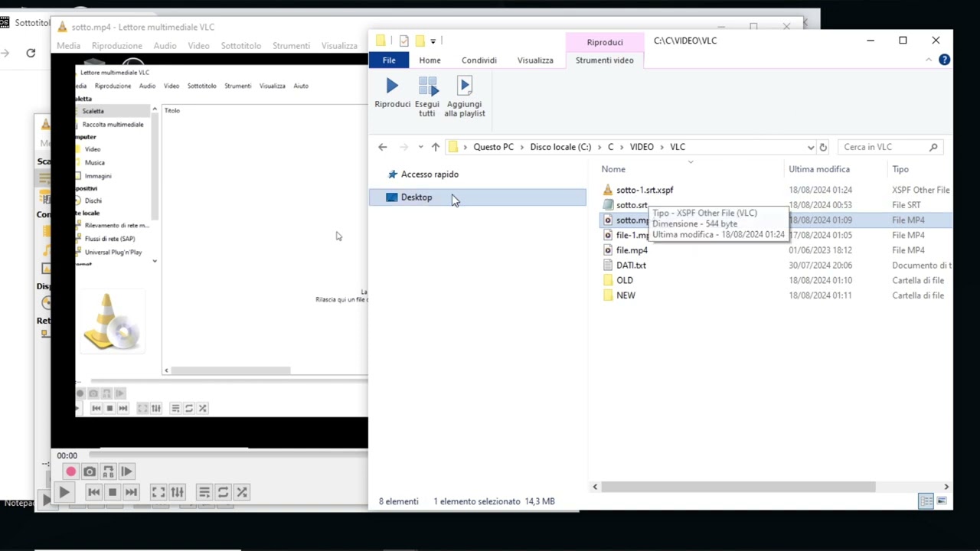Open the Audio menu in VLC main window
The width and height of the screenshot is (980, 551).
[165, 46]
